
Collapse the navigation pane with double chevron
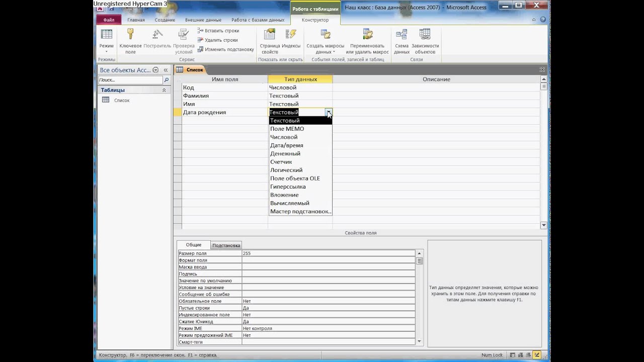point(166,70)
